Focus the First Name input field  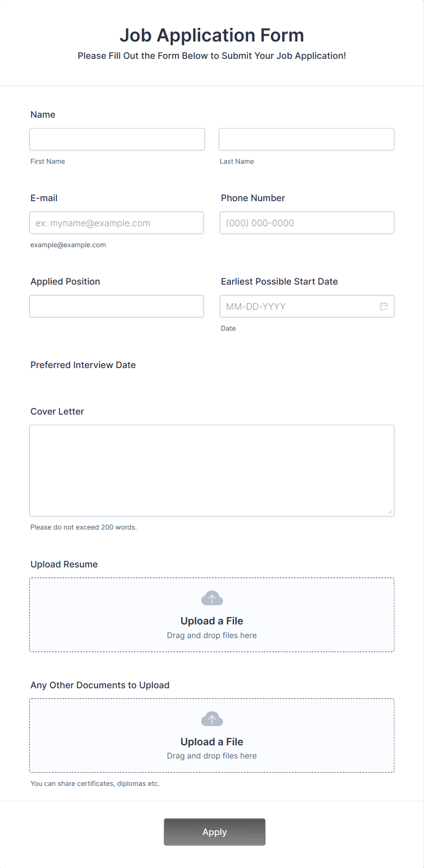click(117, 139)
